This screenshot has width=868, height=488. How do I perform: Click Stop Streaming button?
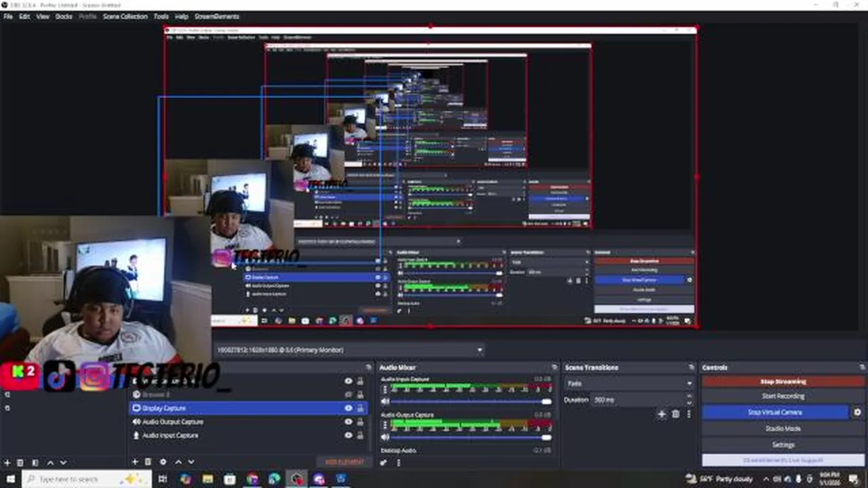783,382
